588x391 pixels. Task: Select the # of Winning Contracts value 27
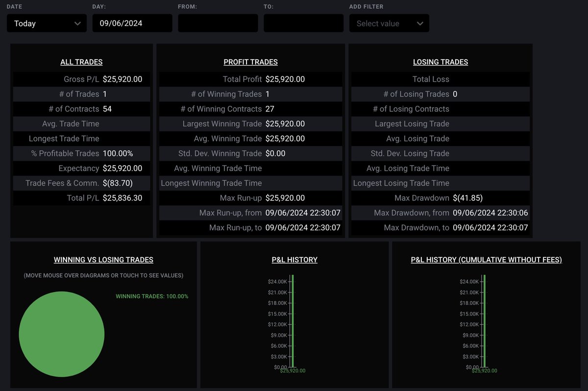coord(270,109)
